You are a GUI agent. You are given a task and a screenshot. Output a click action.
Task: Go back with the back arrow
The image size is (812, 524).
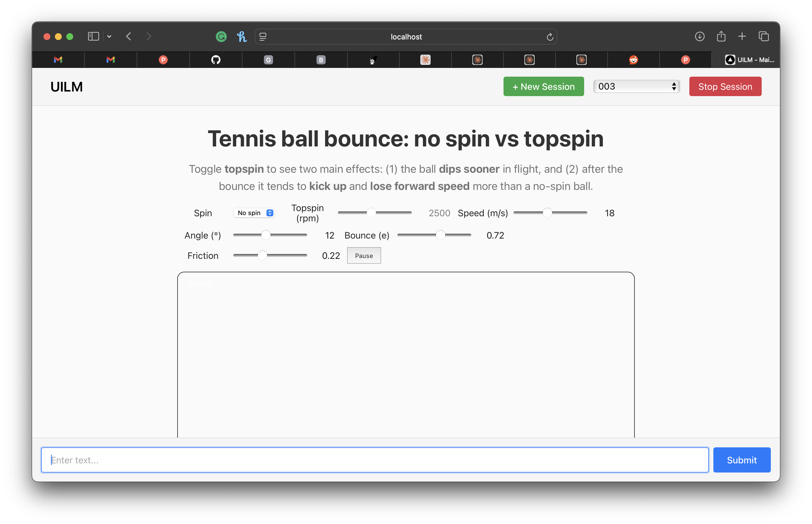click(x=129, y=36)
